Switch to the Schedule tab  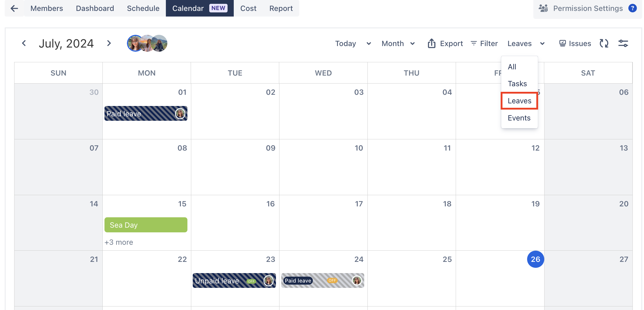pyautogui.click(x=143, y=8)
